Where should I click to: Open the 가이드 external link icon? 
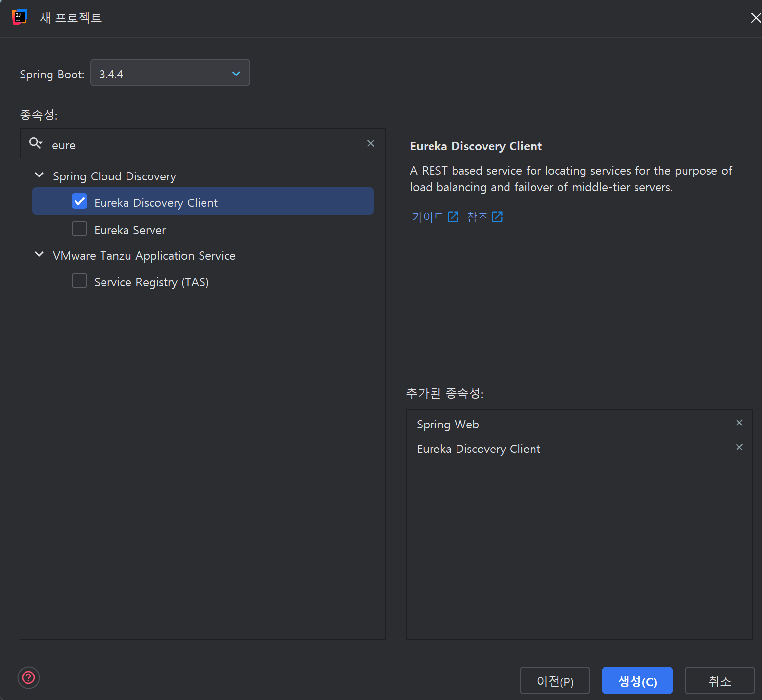[x=453, y=217]
